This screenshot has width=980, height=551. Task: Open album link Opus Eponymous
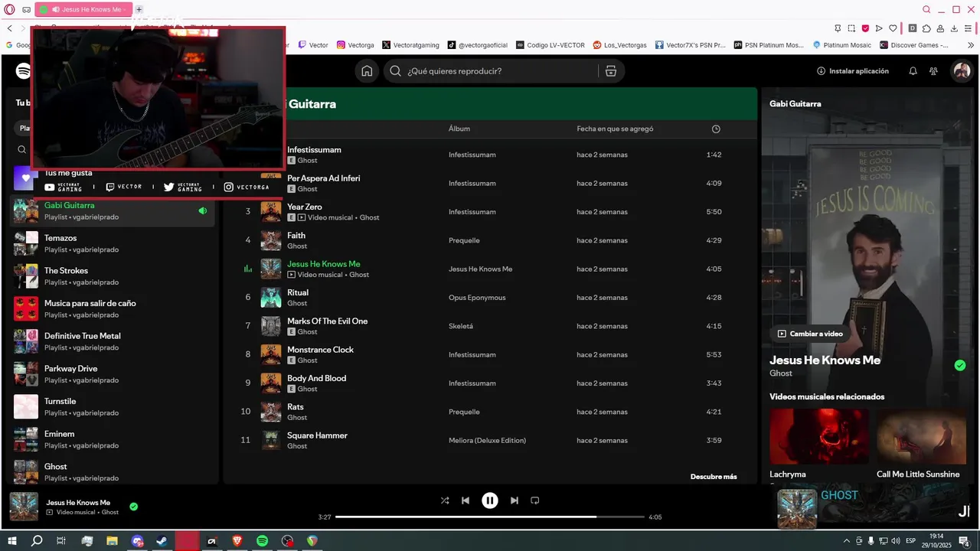477,298
